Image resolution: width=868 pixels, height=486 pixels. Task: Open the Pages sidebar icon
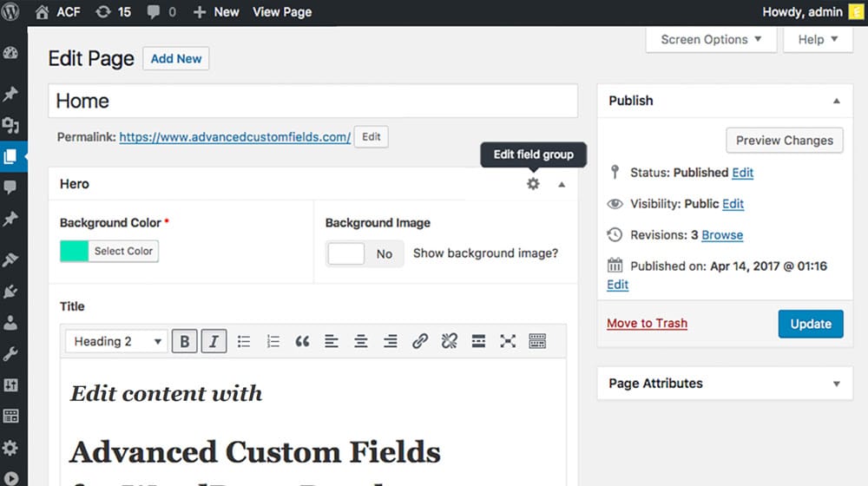click(x=10, y=157)
